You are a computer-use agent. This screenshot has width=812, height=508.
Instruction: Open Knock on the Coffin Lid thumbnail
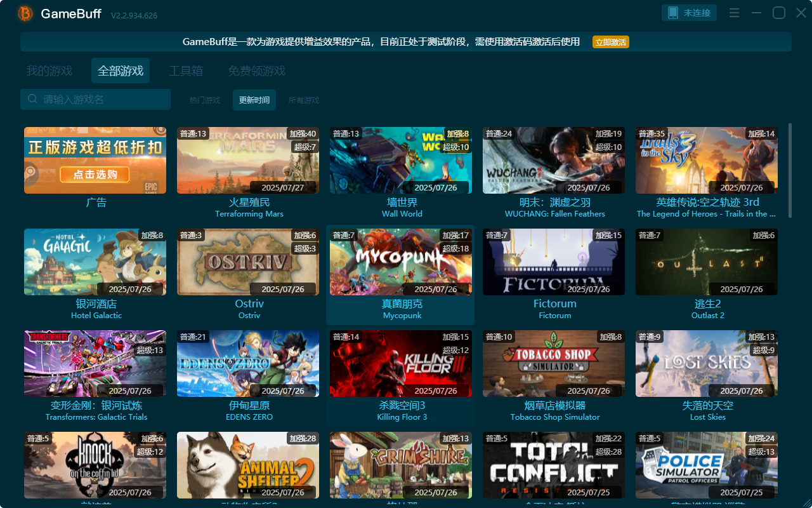tap(95, 465)
